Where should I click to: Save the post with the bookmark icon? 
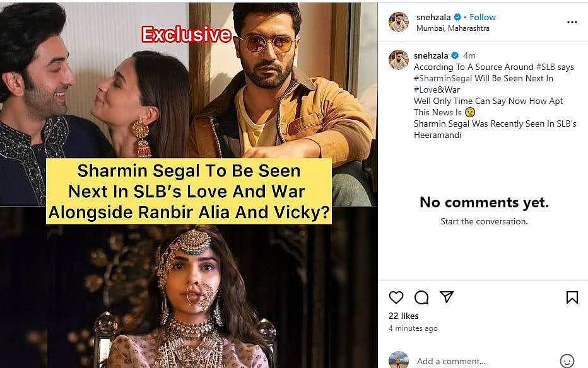(x=572, y=297)
